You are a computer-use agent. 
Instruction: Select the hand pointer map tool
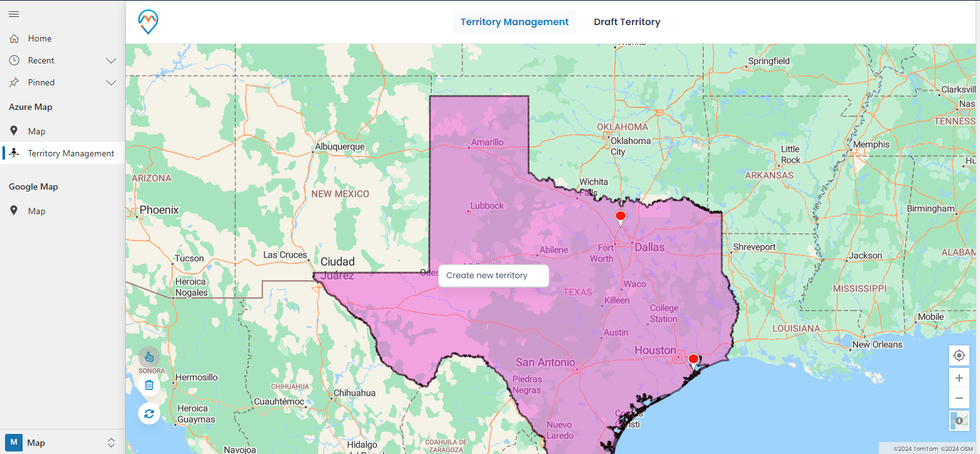coord(149,357)
